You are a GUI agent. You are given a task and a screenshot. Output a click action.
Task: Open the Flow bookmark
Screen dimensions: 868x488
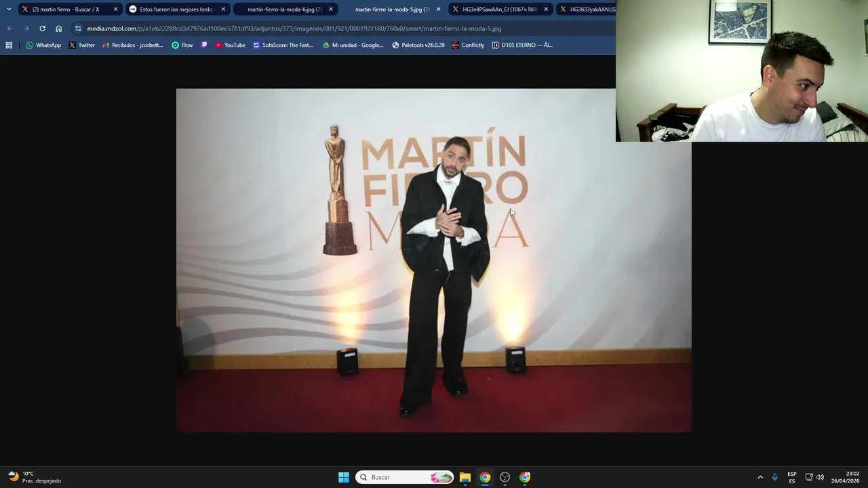pos(182,45)
